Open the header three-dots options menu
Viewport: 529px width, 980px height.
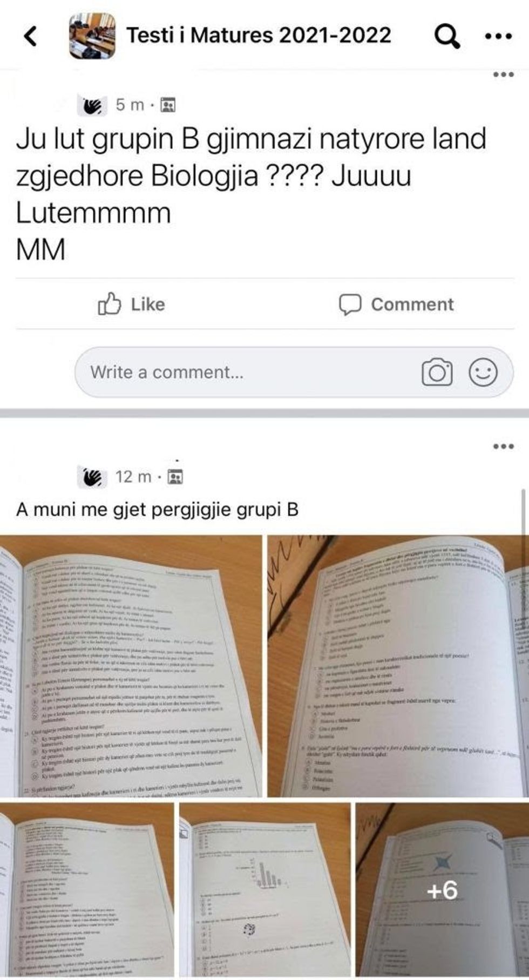point(498,37)
